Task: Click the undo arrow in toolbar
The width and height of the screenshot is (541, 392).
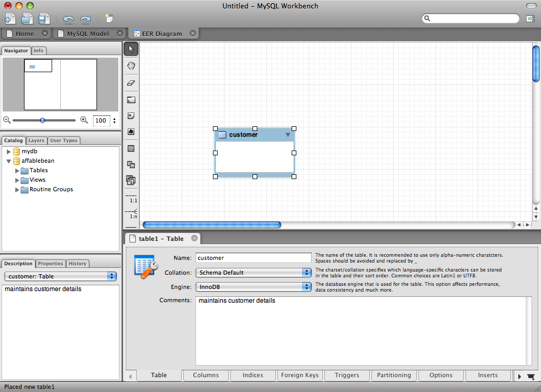Action: (69, 19)
